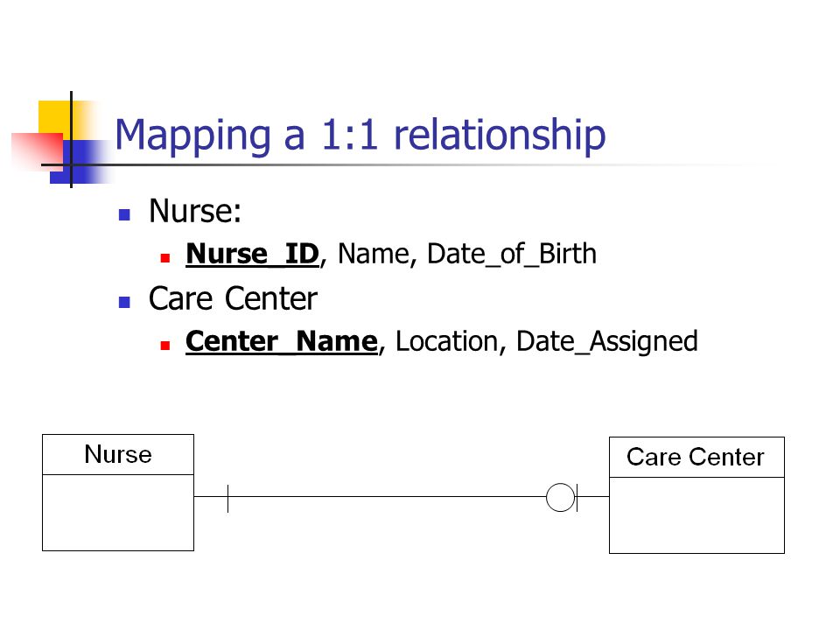
Task: Click the empty body of Care Center box
Action: pyautogui.click(x=696, y=515)
